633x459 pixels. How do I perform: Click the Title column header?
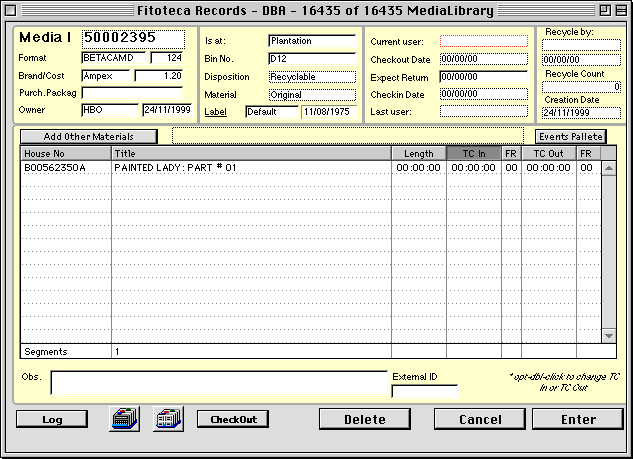tap(251, 153)
